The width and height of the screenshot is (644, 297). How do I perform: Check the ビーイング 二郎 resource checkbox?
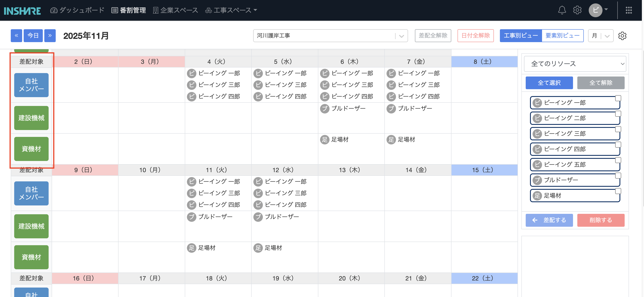point(618,114)
